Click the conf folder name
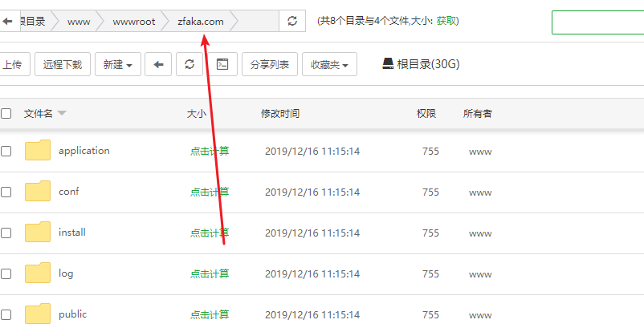The image size is (644, 332). point(68,192)
